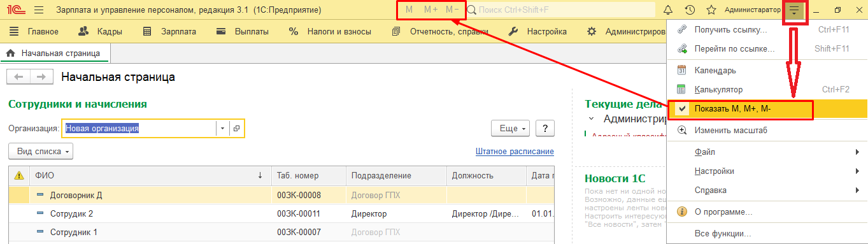This screenshot has height=244, width=868.
Task: Open favorites star icon
Action: tap(711, 10)
